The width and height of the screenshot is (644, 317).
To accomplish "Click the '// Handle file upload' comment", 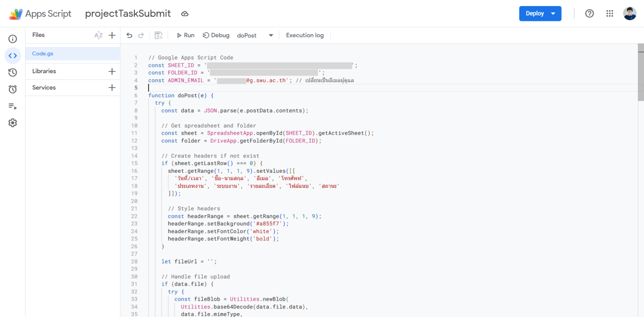I will click(x=195, y=276).
